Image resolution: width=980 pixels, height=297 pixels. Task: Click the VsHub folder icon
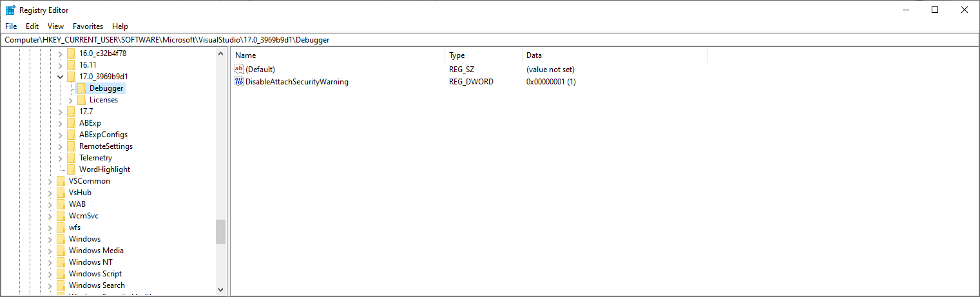[x=61, y=193]
